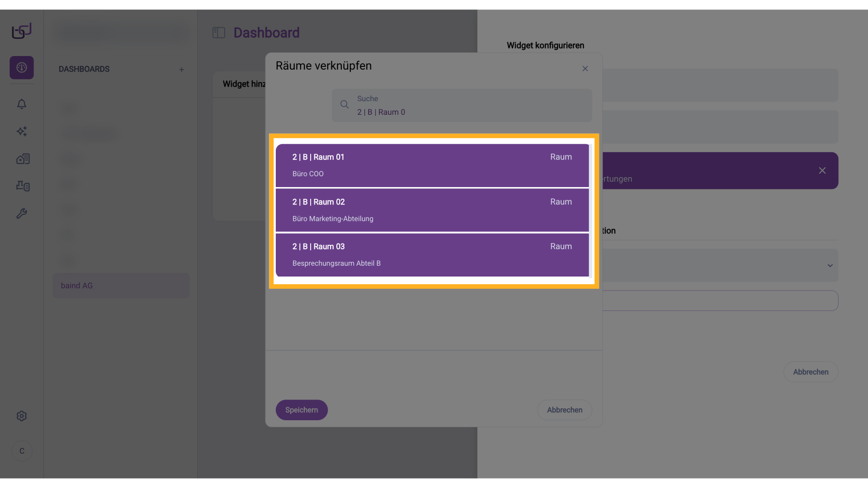Screen dimensions: 868x488
Task: Click the company logo at top left
Action: point(22,31)
